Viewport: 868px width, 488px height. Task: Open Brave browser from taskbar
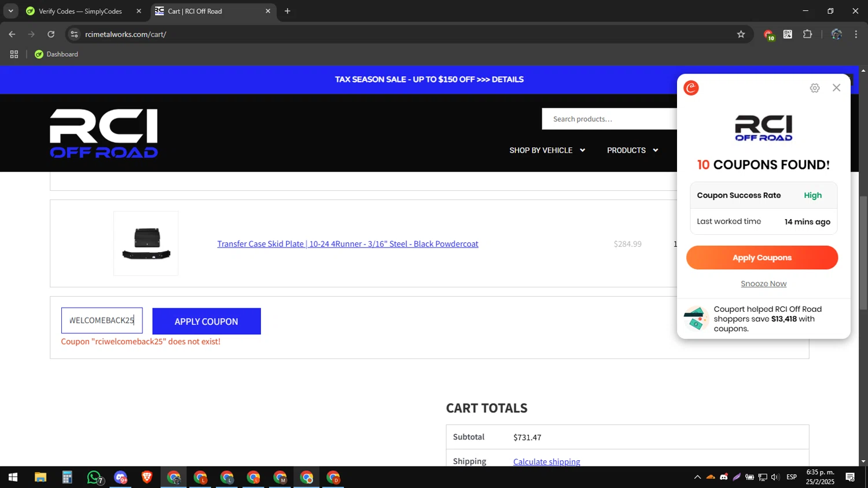[x=147, y=477]
